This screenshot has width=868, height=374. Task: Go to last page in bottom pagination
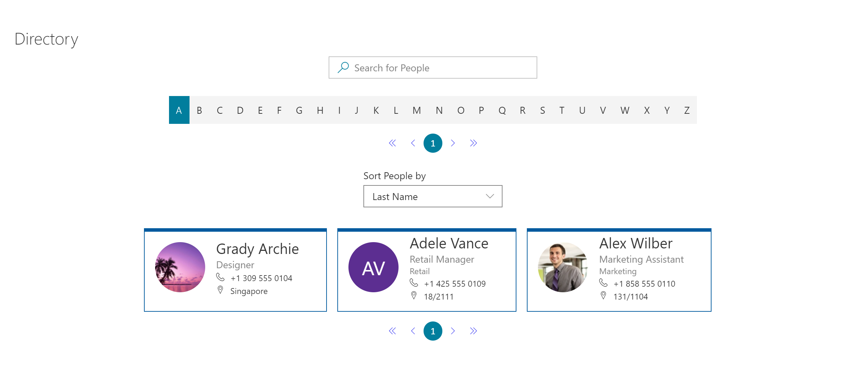pos(473,331)
